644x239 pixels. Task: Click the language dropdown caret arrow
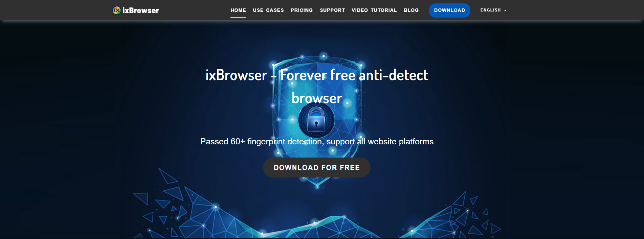coord(505,10)
